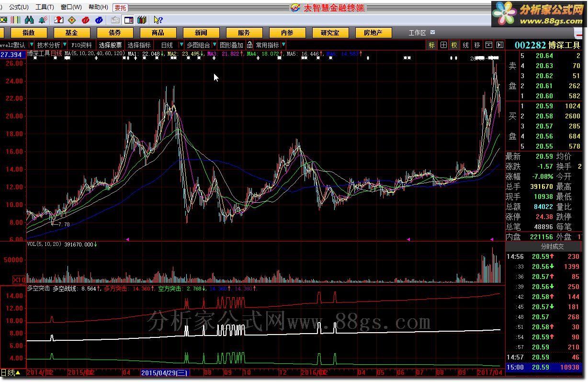Click the 总手 391670 volume value
The image size is (588, 382).
pyautogui.click(x=542, y=186)
